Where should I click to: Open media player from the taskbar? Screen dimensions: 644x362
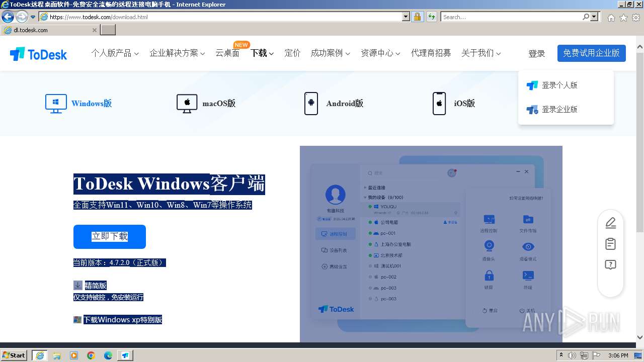coord(74,355)
